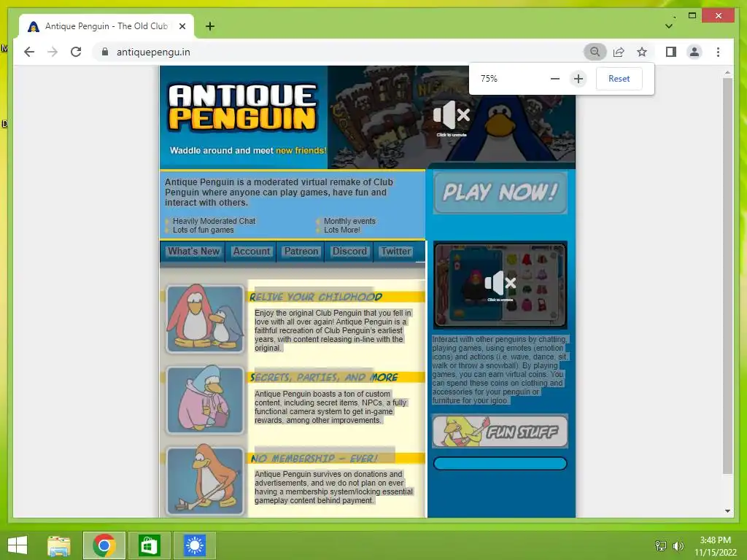Click the No Membership – Ever! heading
This screenshot has width=747, height=560.
point(314,458)
